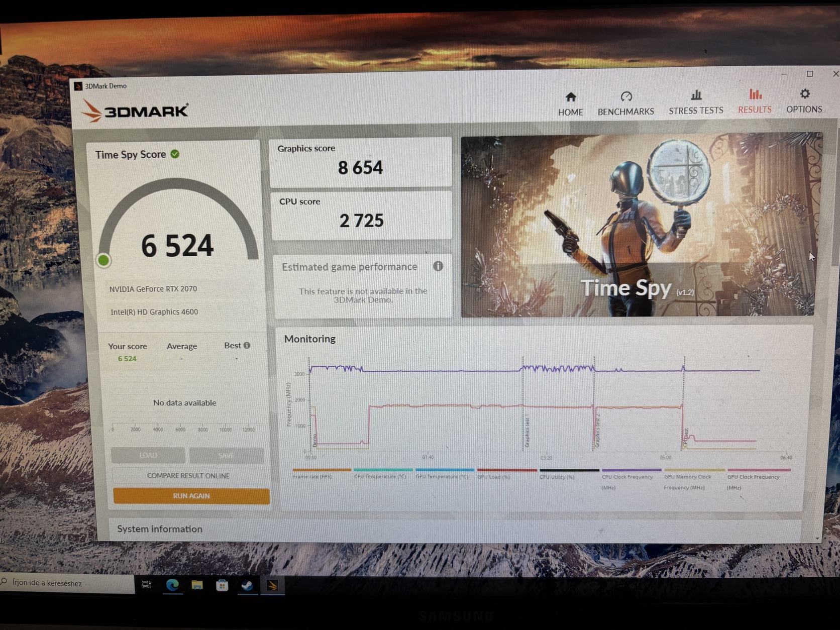
Task: Click COMPARE RESULT ONLINE
Action: (188, 476)
